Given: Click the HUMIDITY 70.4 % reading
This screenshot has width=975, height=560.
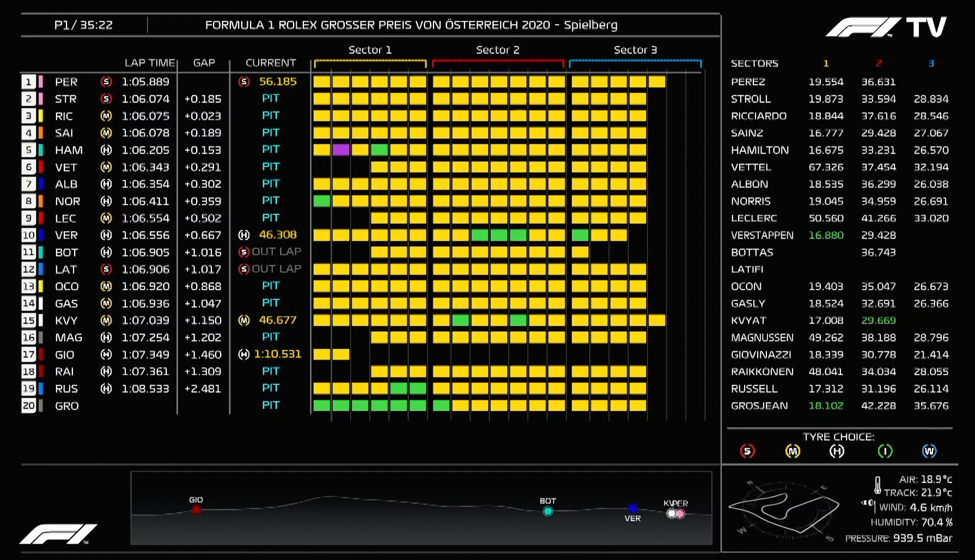Looking at the screenshot, I should pyautogui.click(x=912, y=522).
